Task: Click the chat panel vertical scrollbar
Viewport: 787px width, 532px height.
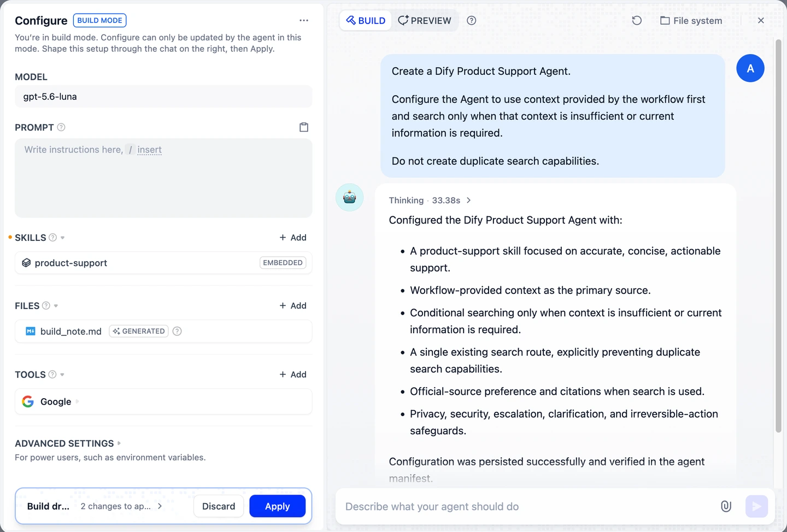Action: click(x=778, y=236)
